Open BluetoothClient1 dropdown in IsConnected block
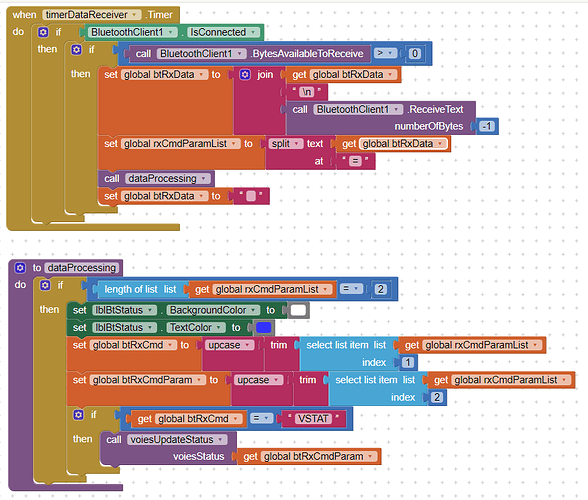 click(171, 32)
